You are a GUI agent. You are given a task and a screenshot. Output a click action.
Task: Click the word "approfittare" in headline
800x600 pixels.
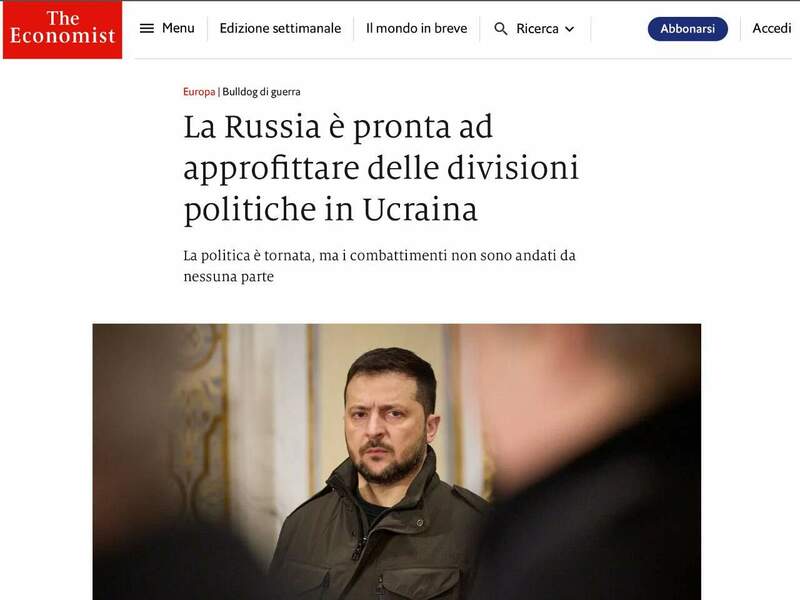coord(271,169)
